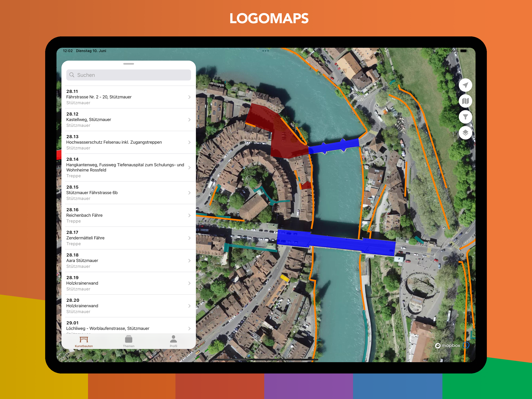Screen dimensions: 532x399
Task: Click the 28.18 number label
Action: [x=72, y=255]
